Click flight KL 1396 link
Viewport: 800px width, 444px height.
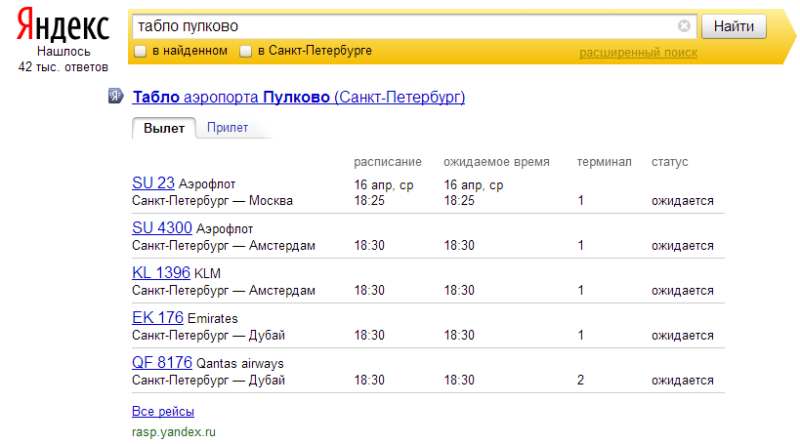pyautogui.click(x=161, y=272)
